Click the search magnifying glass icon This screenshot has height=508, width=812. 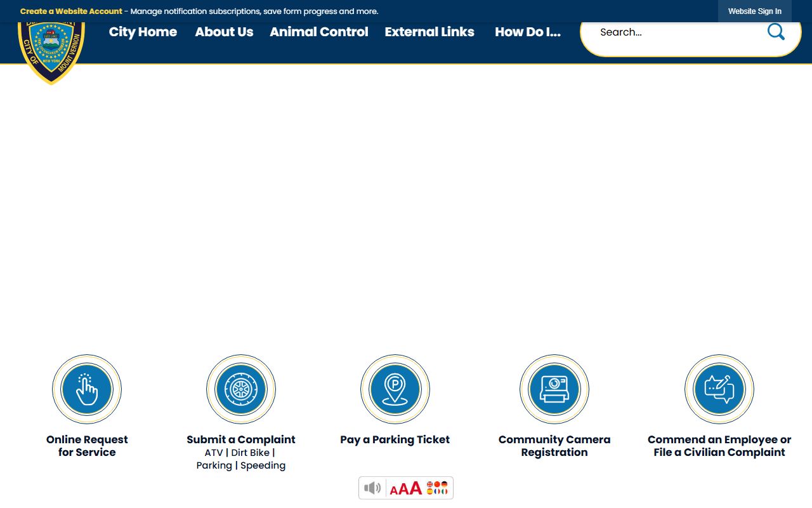click(x=776, y=32)
